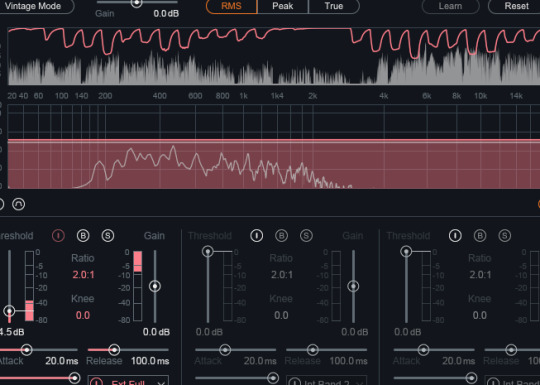Click band 1 Ratio value 2.0:1

(x=83, y=274)
